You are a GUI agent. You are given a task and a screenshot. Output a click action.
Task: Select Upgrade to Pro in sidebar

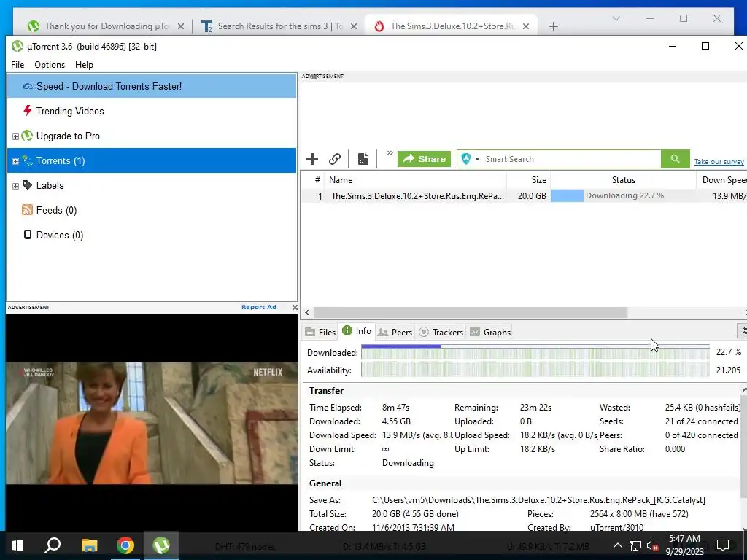pos(152,136)
